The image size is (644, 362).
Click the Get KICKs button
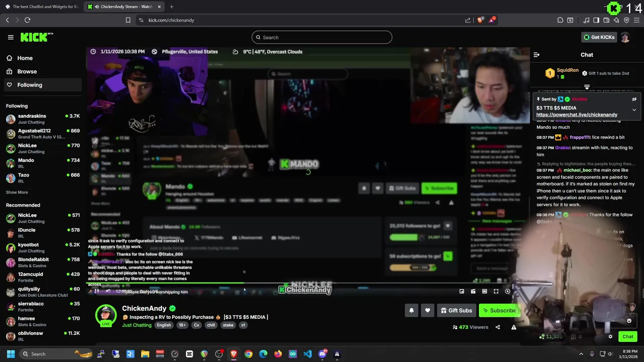point(599,37)
